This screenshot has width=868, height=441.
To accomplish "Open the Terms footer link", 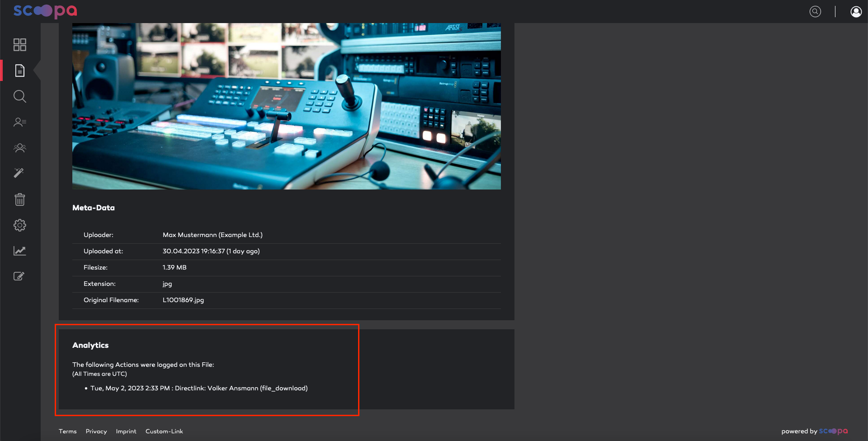I will [68, 432].
